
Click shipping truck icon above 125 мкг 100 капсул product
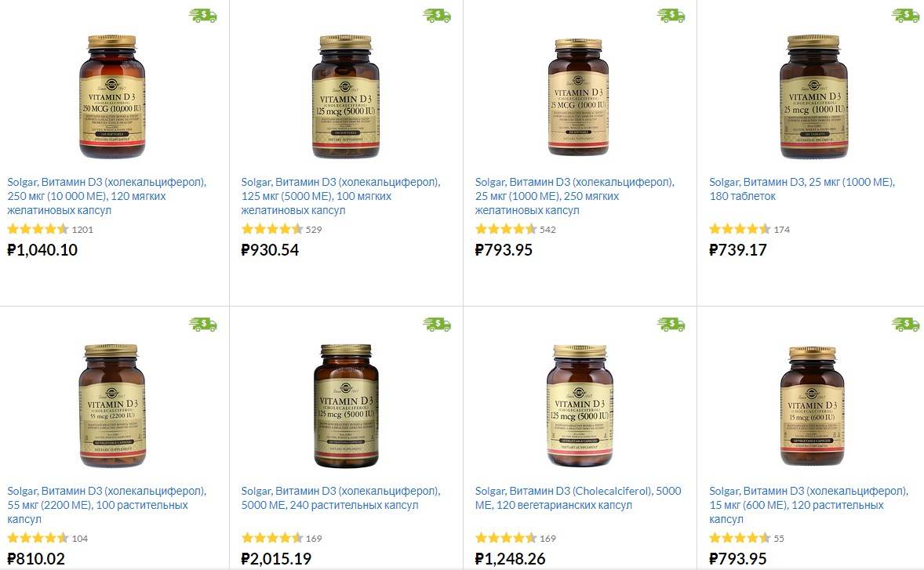[437, 16]
